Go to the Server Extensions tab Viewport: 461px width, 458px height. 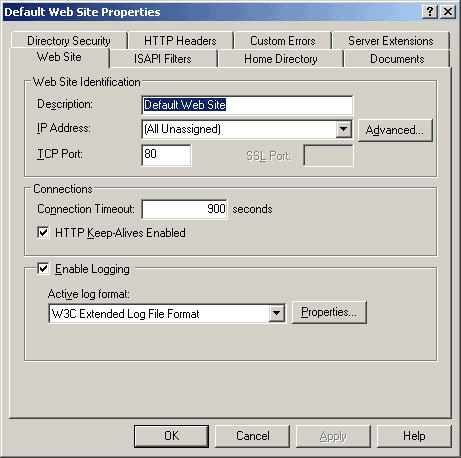[391, 41]
